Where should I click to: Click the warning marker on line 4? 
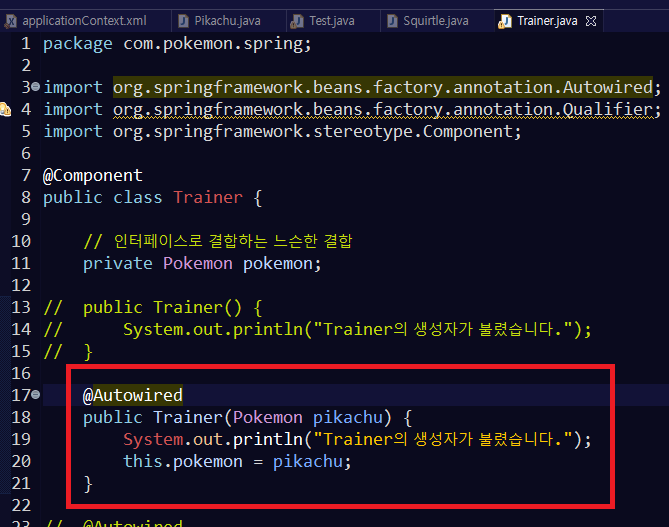[x=6, y=109]
